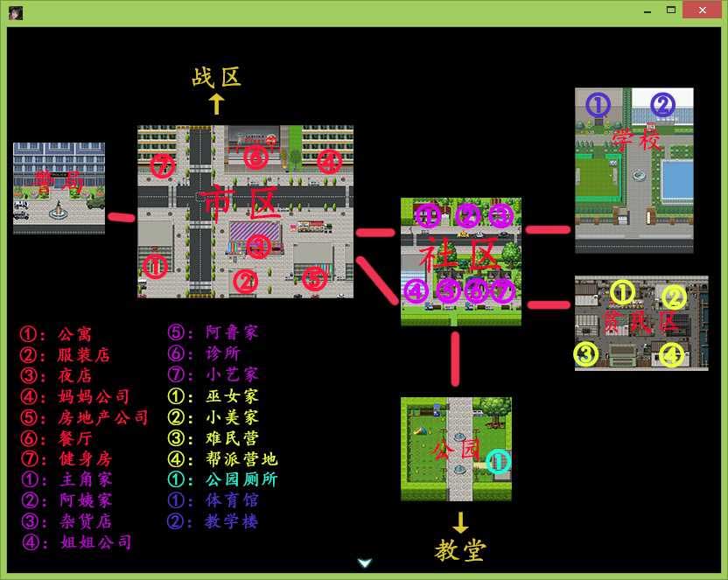Select purple marker ④ (姐姐公司) in 社区 map

coord(416,290)
